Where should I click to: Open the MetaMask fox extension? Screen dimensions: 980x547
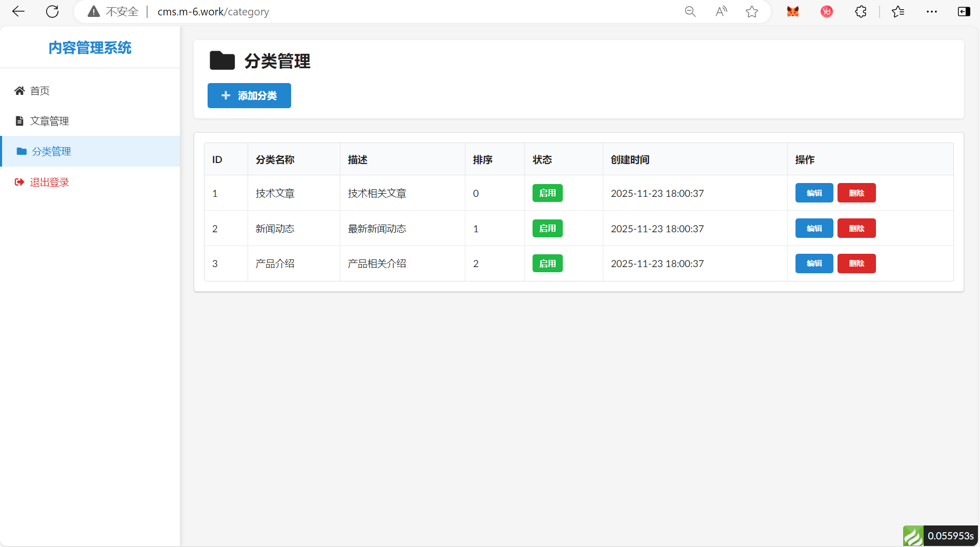(x=792, y=11)
